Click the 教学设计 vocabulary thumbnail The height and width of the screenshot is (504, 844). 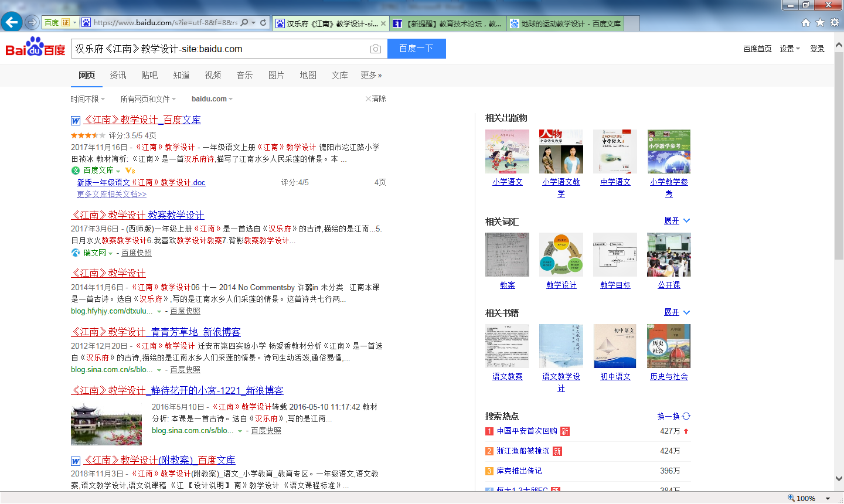[x=561, y=254]
